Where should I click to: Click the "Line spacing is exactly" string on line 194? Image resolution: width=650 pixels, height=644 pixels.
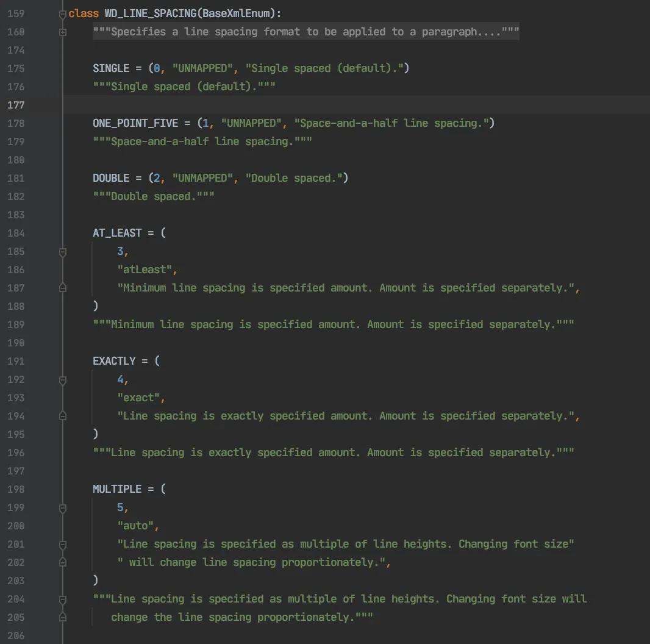pos(346,416)
